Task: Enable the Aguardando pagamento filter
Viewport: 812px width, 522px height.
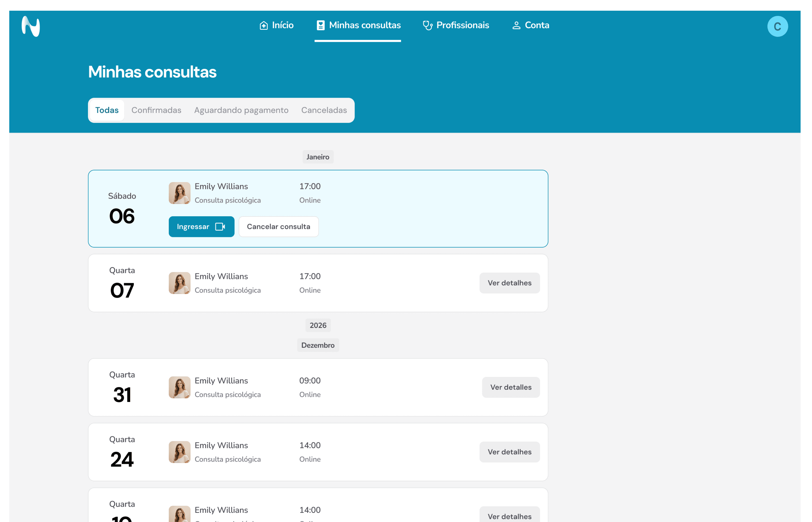Action: coord(241,110)
